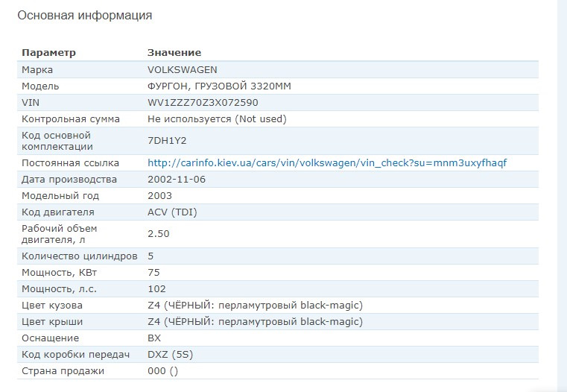Select engine displacement value 2.50
Screen dimensions: 567x392
pyautogui.click(x=159, y=234)
